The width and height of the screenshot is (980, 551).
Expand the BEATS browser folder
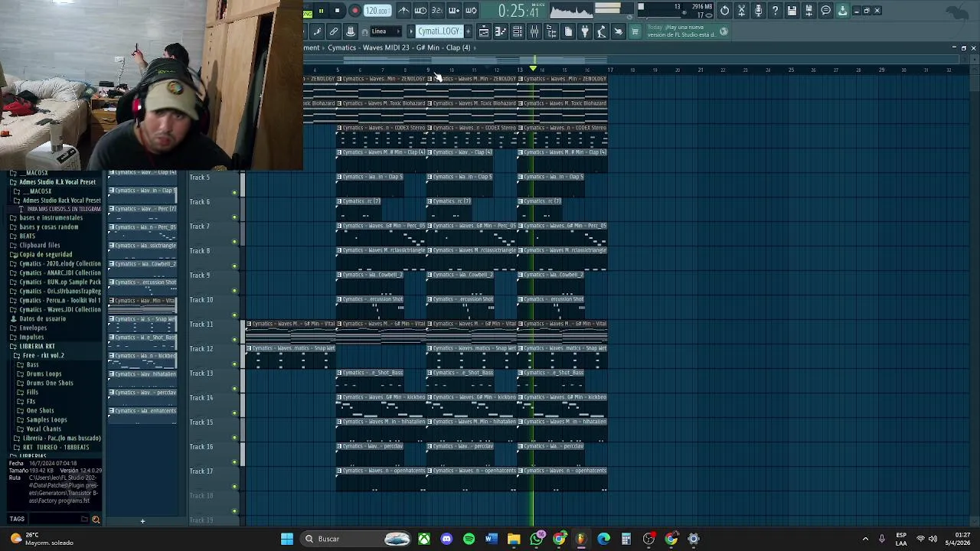[28, 236]
